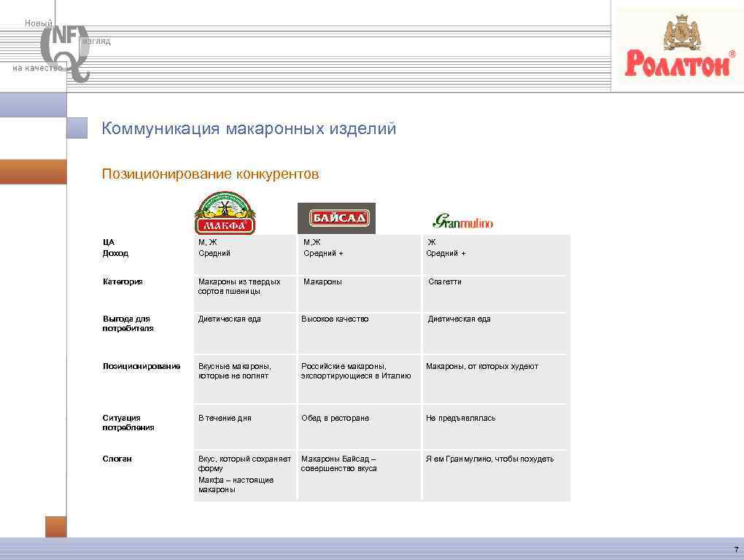This screenshot has height=560, width=744.
Task: Click the row label Выгода для потребителя
Action: coord(128,324)
